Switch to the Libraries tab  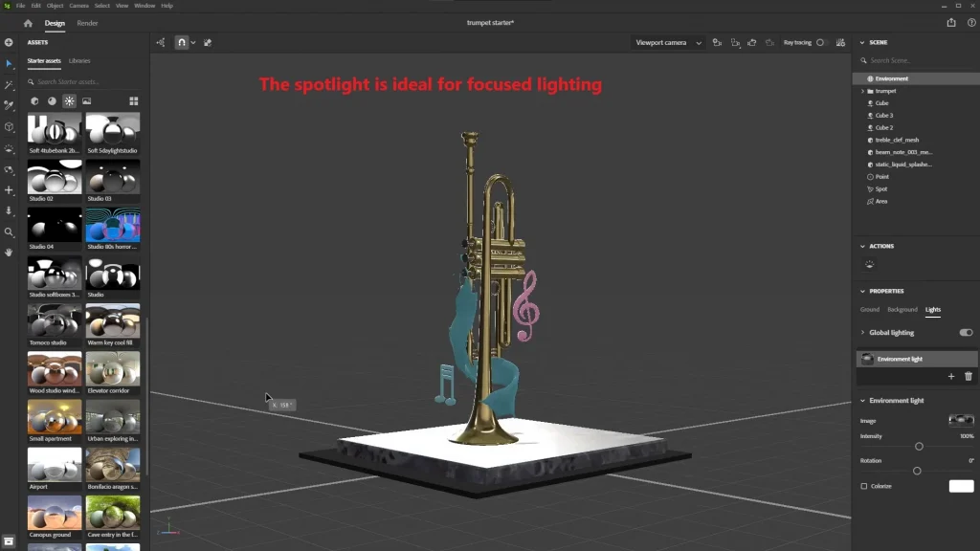tap(79, 60)
